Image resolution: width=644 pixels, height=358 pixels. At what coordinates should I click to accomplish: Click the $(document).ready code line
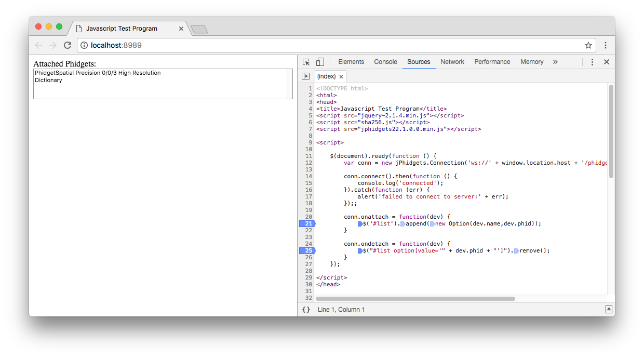(x=383, y=156)
